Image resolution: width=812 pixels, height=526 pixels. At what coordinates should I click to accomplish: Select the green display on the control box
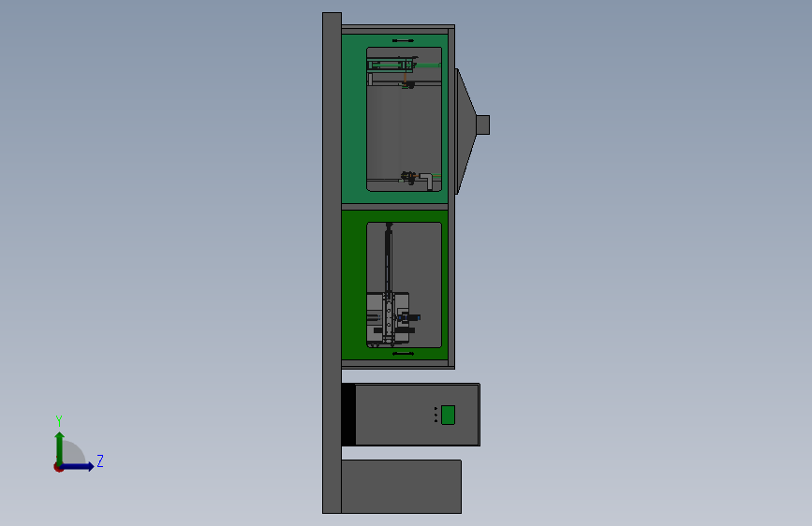[x=448, y=416]
